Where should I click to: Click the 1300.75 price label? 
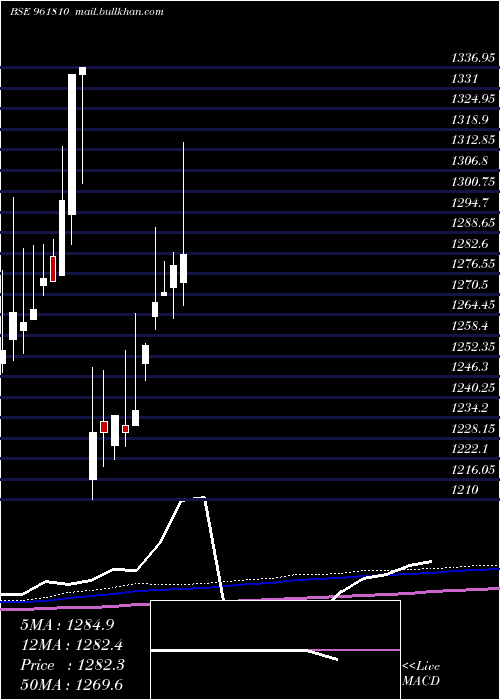pyautogui.click(x=474, y=182)
